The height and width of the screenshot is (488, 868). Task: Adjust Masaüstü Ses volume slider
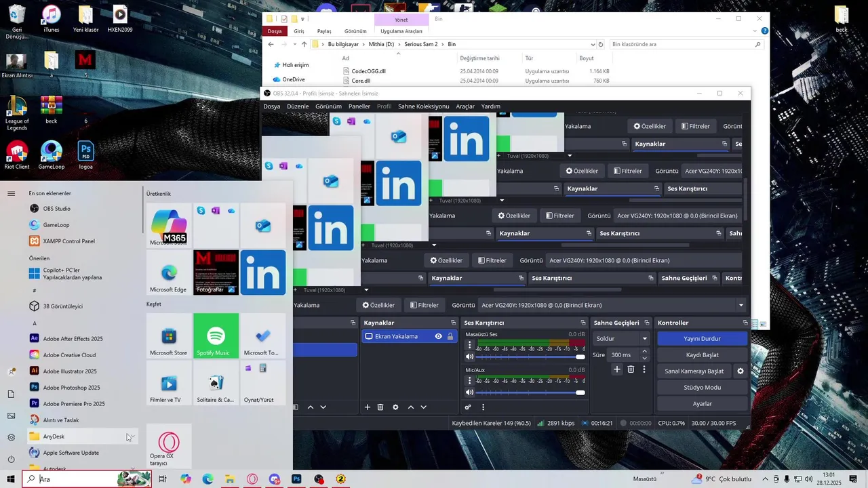pyautogui.click(x=531, y=357)
